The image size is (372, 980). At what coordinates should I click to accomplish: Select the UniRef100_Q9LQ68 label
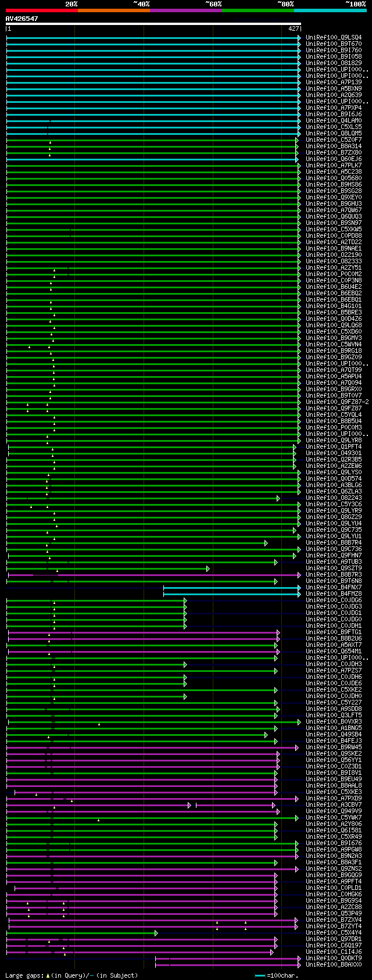click(x=334, y=325)
